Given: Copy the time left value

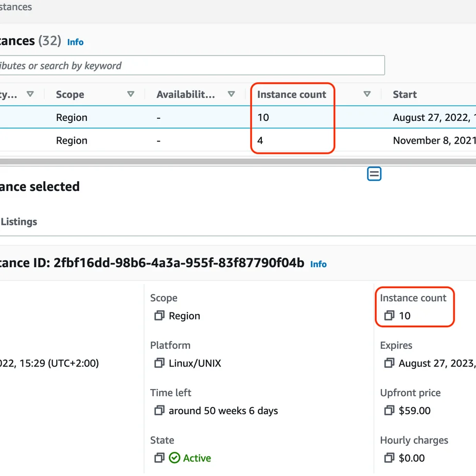Looking at the screenshot, I should point(159,411).
